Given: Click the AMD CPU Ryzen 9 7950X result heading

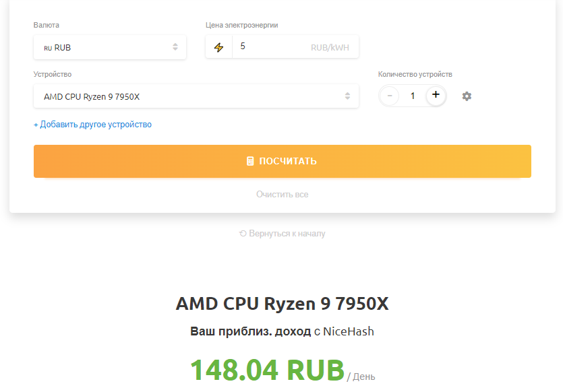Looking at the screenshot, I should [x=282, y=304].
